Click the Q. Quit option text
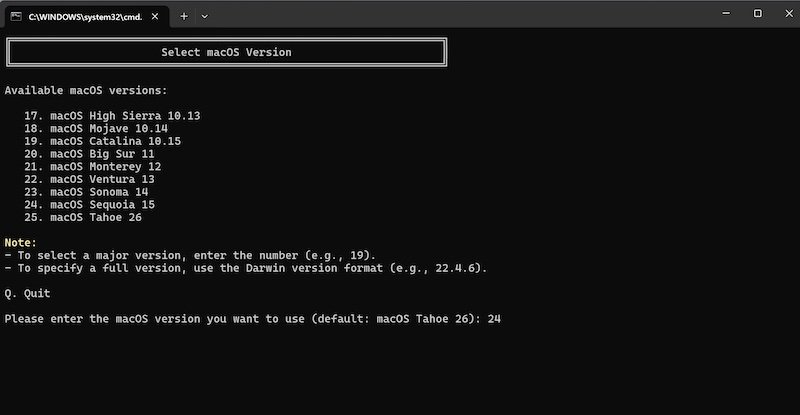Screen dimensions: 800x415 pyautogui.click(x=28, y=294)
